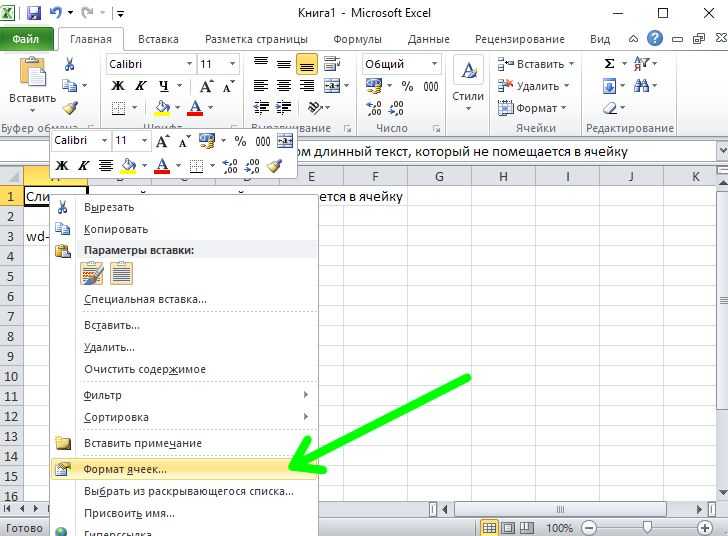Open ribbon font size 11 dropdown
Screen dimensions: 728x536
233,64
